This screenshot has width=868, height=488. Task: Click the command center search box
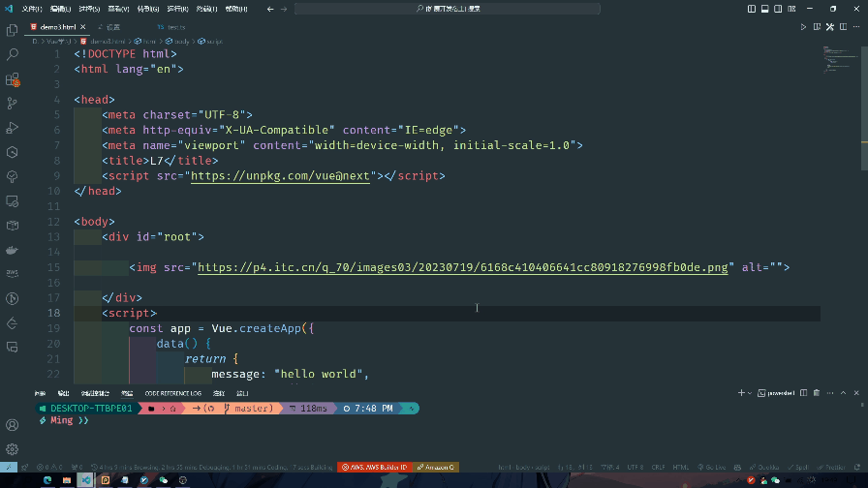pyautogui.click(x=448, y=9)
